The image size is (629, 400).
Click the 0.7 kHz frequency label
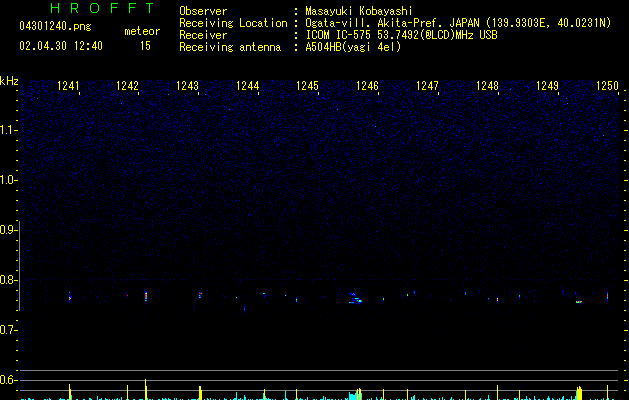click(x=8, y=330)
